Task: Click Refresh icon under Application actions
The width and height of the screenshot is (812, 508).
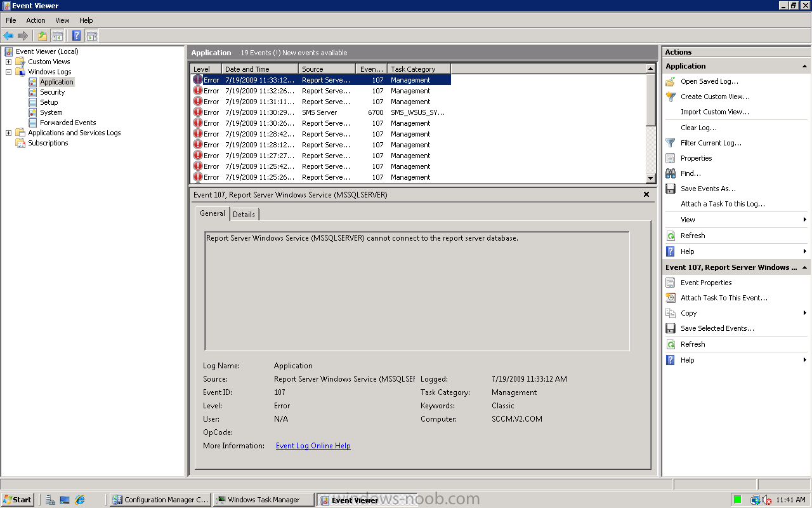Action: [x=671, y=236]
